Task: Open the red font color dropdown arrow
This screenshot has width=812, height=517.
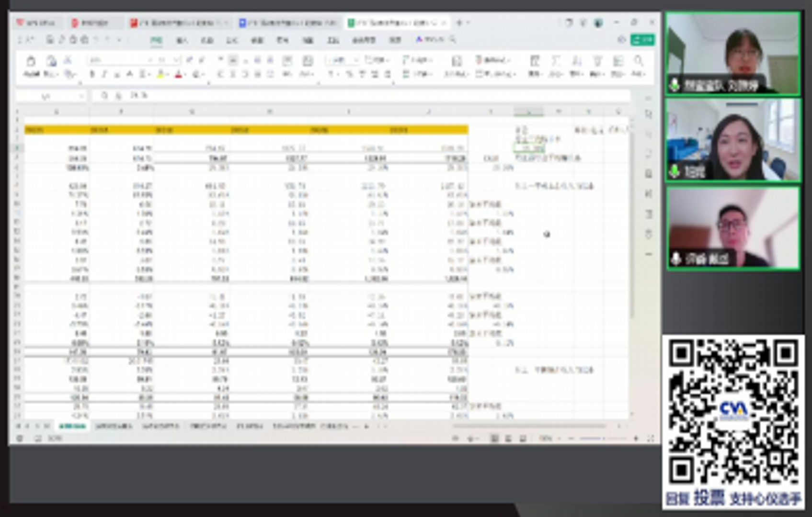Action: (185, 75)
